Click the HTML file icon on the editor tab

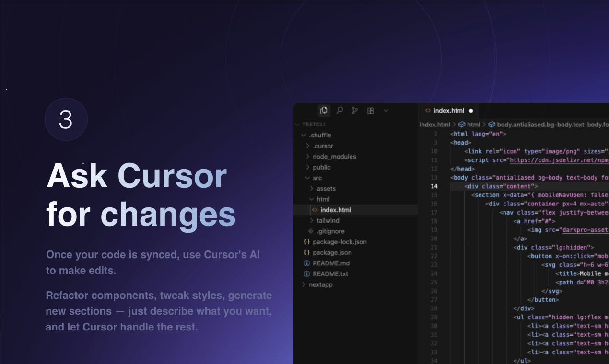tap(428, 111)
